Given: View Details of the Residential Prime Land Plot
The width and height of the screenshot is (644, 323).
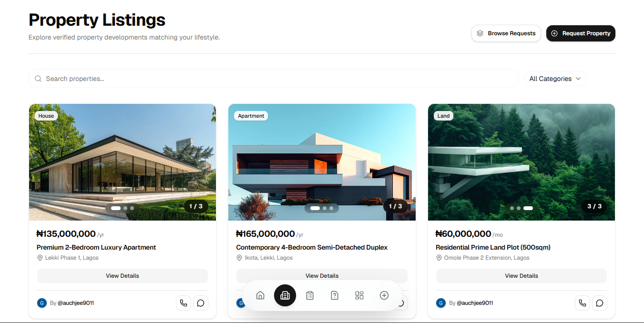Looking at the screenshot, I should (x=521, y=276).
